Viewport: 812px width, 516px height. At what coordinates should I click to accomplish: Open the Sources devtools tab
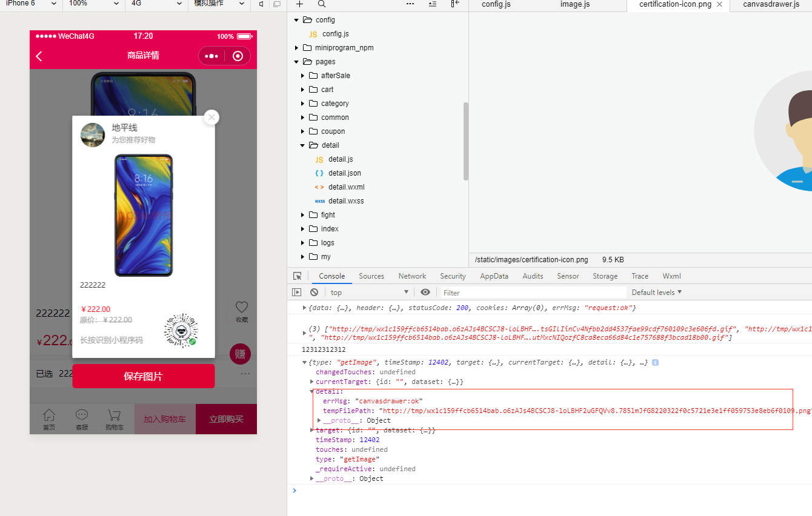[x=371, y=276]
